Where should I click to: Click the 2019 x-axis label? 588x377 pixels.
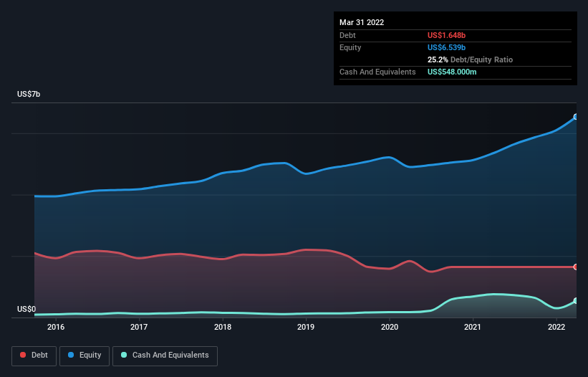306,327
